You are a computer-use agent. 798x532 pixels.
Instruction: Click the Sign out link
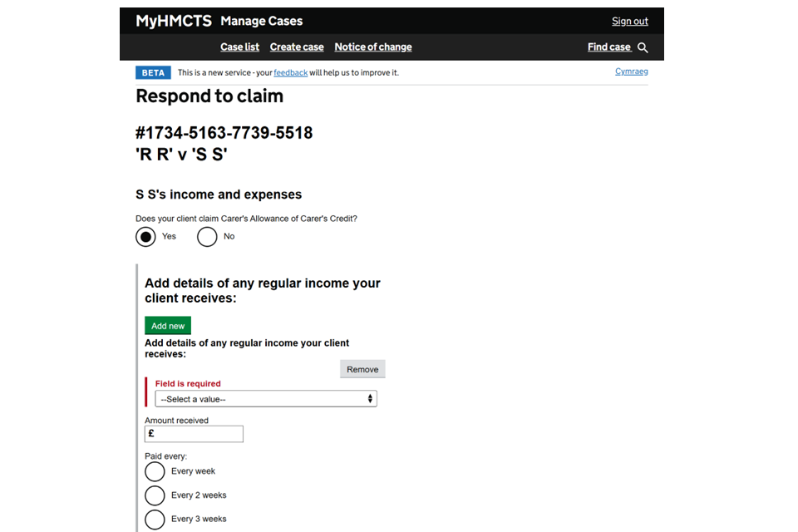click(629, 22)
